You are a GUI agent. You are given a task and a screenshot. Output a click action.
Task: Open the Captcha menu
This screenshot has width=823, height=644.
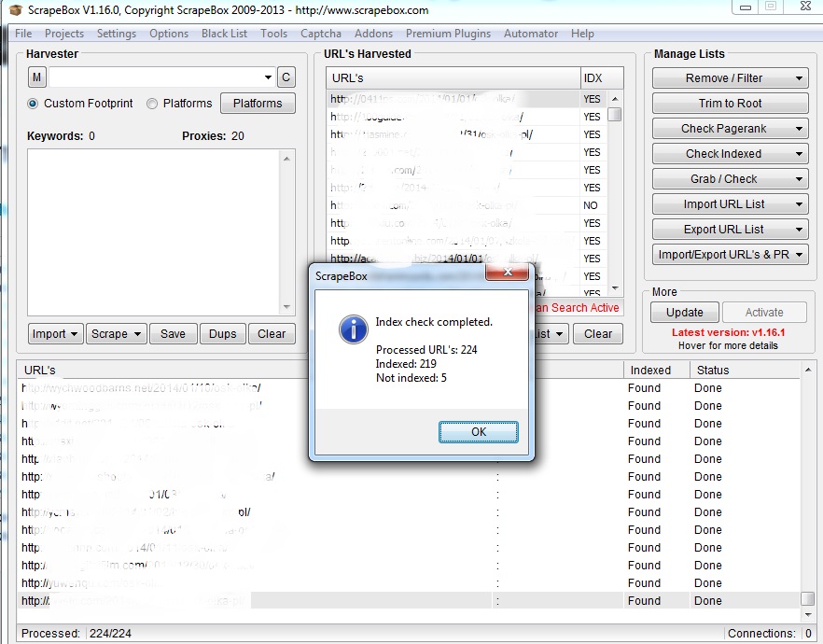321,34
